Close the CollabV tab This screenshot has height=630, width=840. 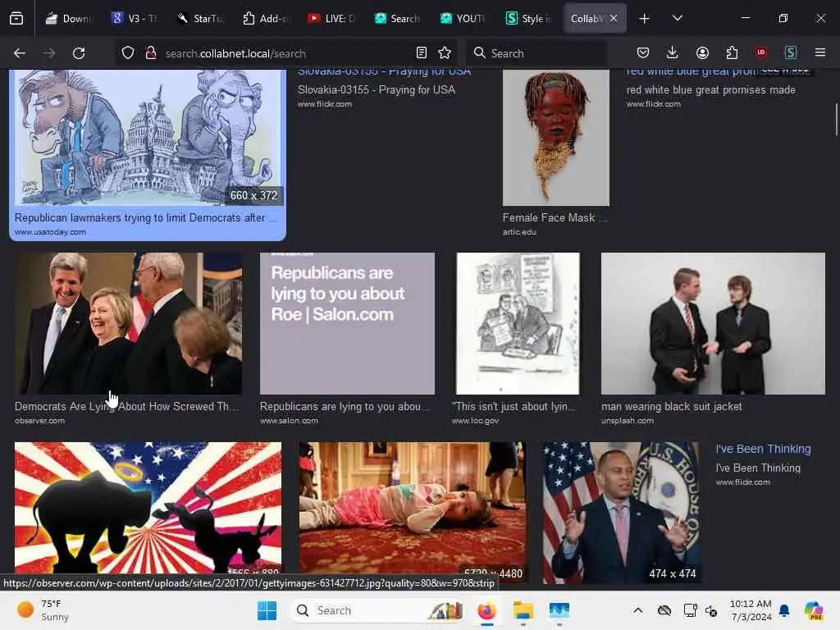tap(614, 18)
